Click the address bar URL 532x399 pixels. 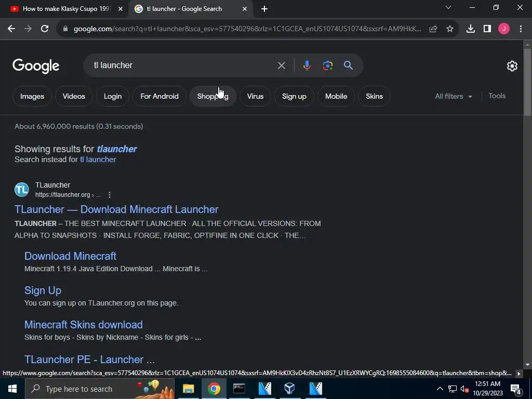(x=247, y=29)
